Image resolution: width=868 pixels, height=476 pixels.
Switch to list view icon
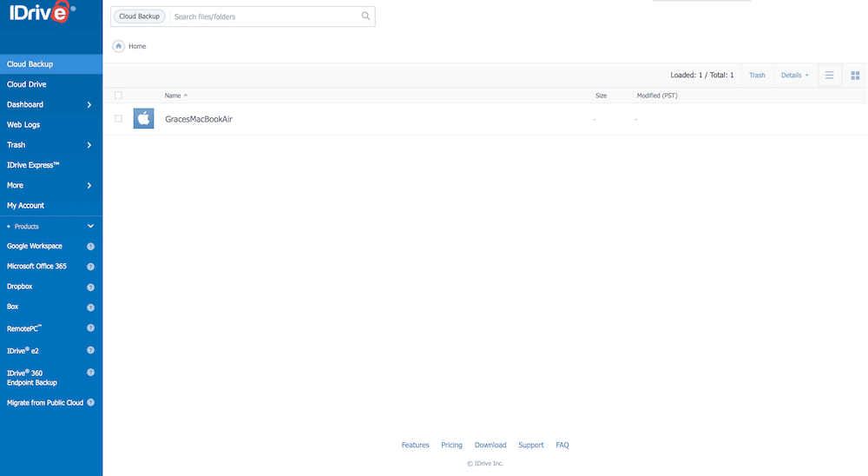(829, 76)
